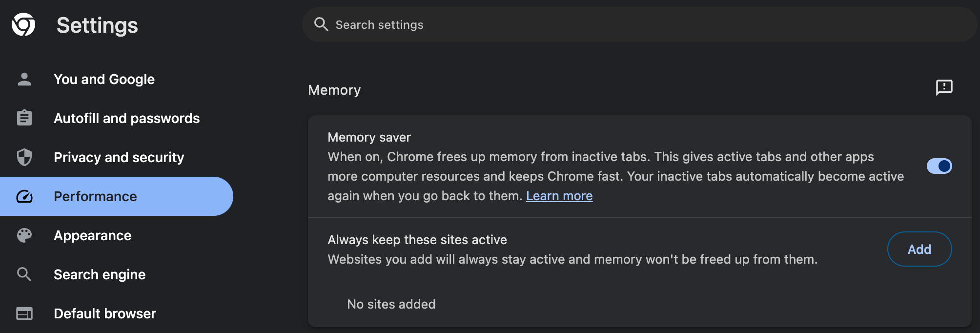Open the You and Google settings page

pyautogui.click(x=104, y=79)
